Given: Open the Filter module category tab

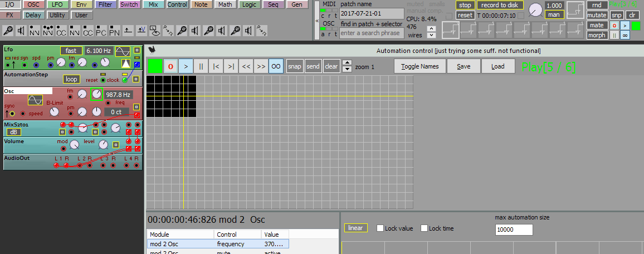Looking at the screenshot, I should (x=105, y=4).
